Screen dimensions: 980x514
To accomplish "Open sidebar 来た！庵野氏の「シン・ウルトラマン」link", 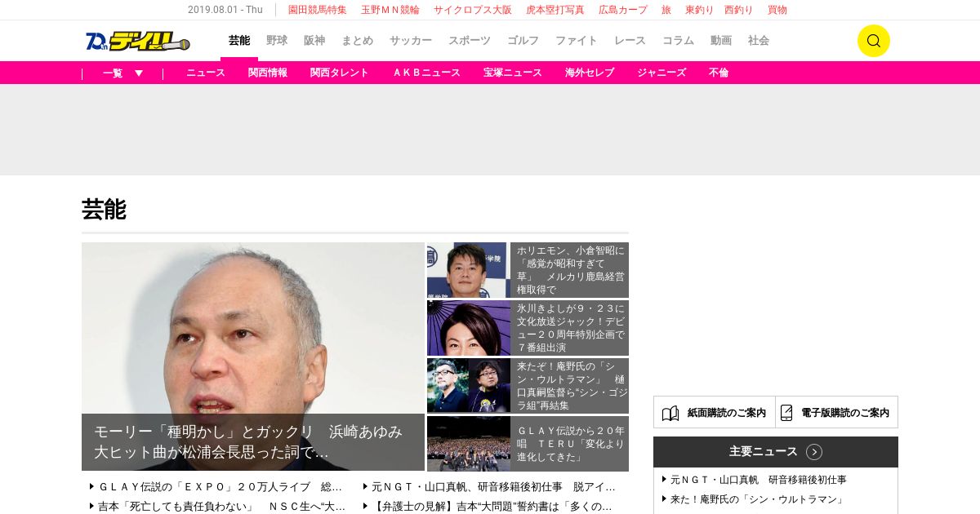I will point(758,499).
